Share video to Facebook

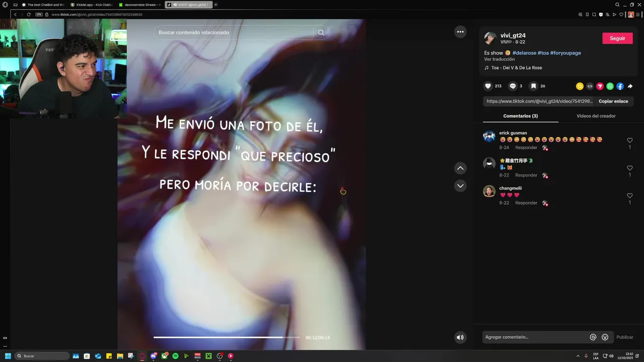coord(620,86)
